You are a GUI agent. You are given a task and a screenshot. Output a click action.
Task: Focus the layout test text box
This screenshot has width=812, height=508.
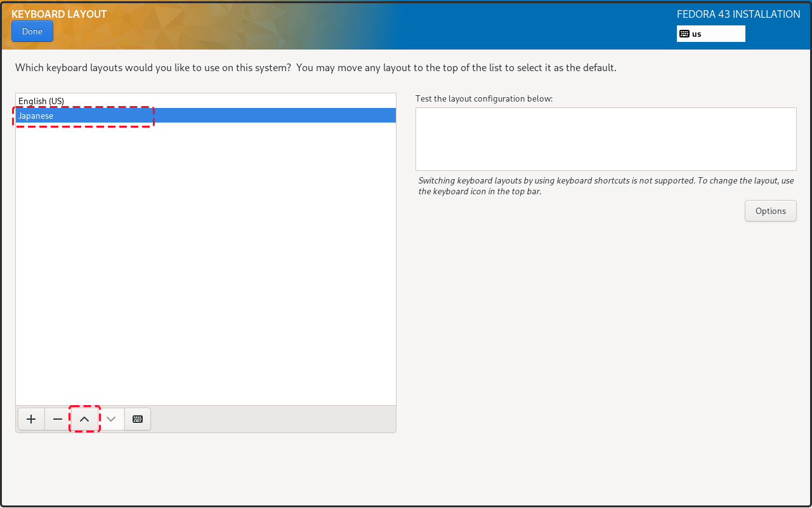(606, 138)
